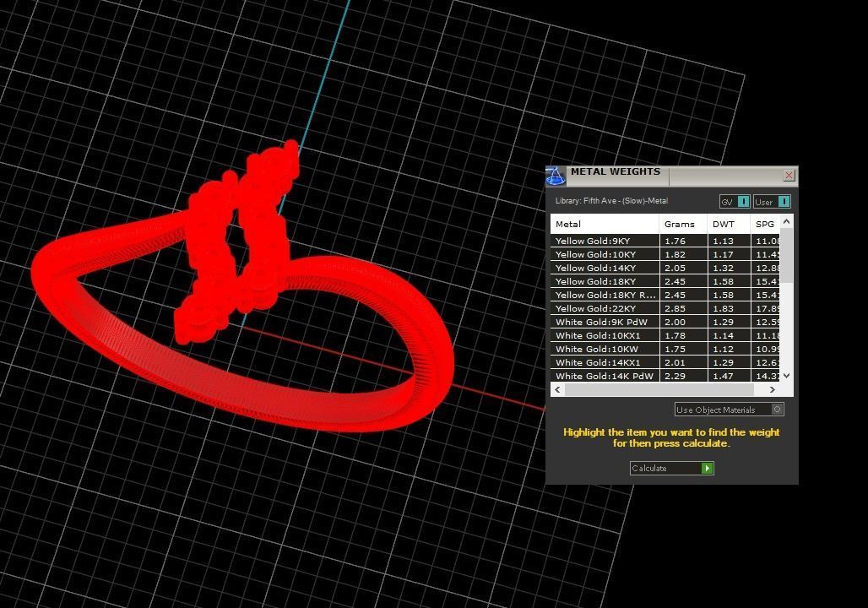Screen dimensions: 868x608
Task: Select the Yellow Gold:18KY row
Action: [x=665, y=281]
